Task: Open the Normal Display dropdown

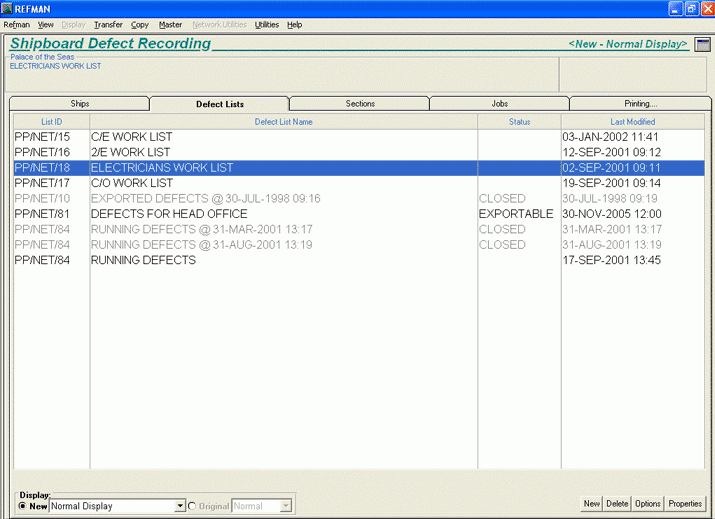Action: pos(180,506)
